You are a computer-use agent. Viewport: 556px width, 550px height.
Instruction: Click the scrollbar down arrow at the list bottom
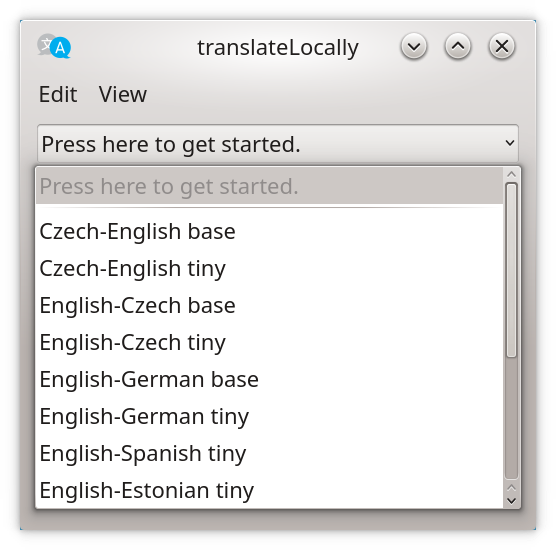(x=511, y=501)
